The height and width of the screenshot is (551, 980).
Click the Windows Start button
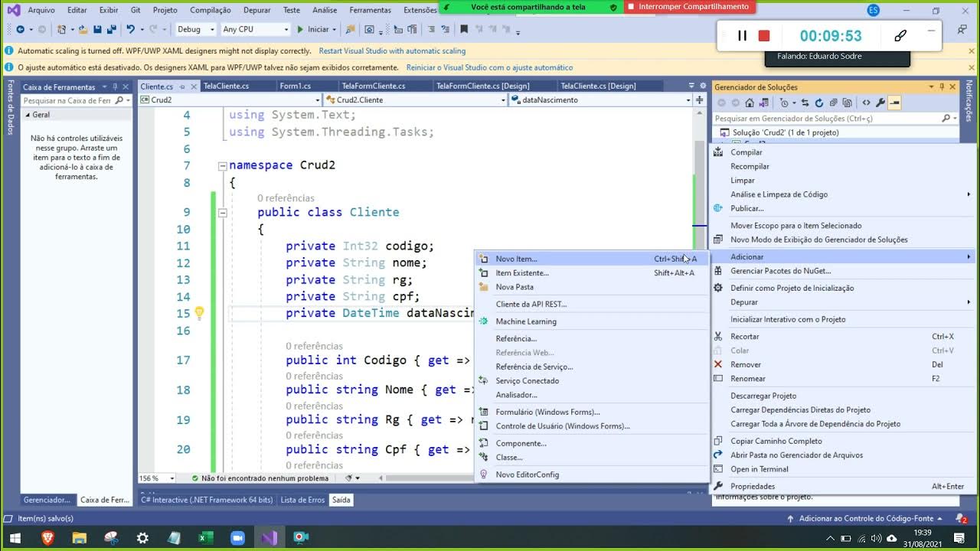click(15, 538)
